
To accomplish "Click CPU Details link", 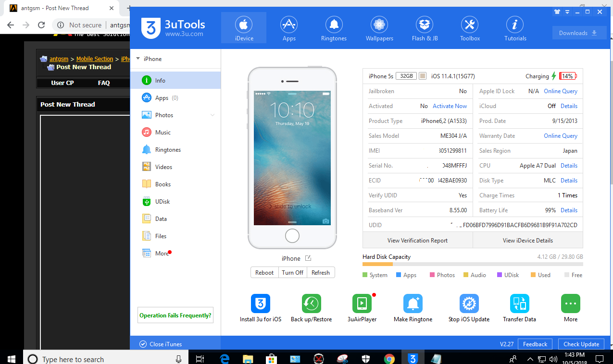I will pos(569,166).
